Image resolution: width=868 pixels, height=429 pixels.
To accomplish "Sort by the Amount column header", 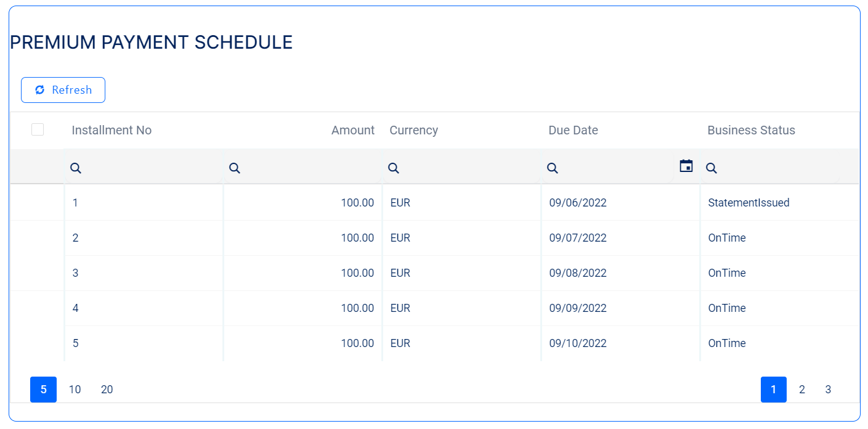I will coord(352,130).
